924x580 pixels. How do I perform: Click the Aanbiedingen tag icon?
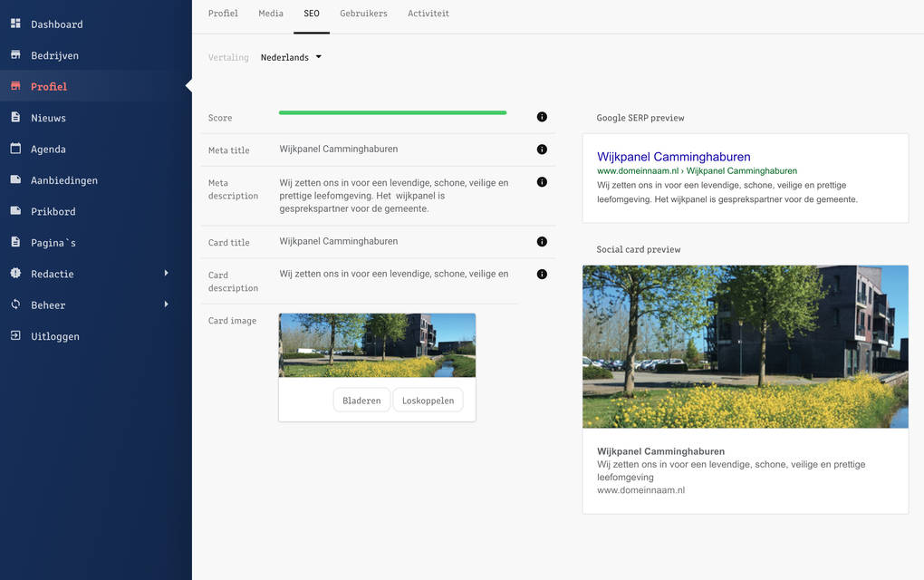pos(15,180)
